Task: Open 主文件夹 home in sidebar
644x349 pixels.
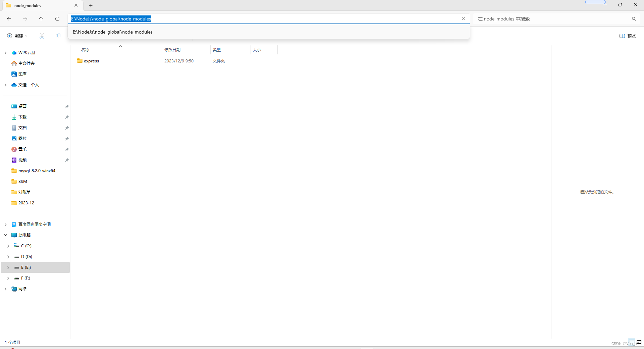Action: (x=26, y=63)
